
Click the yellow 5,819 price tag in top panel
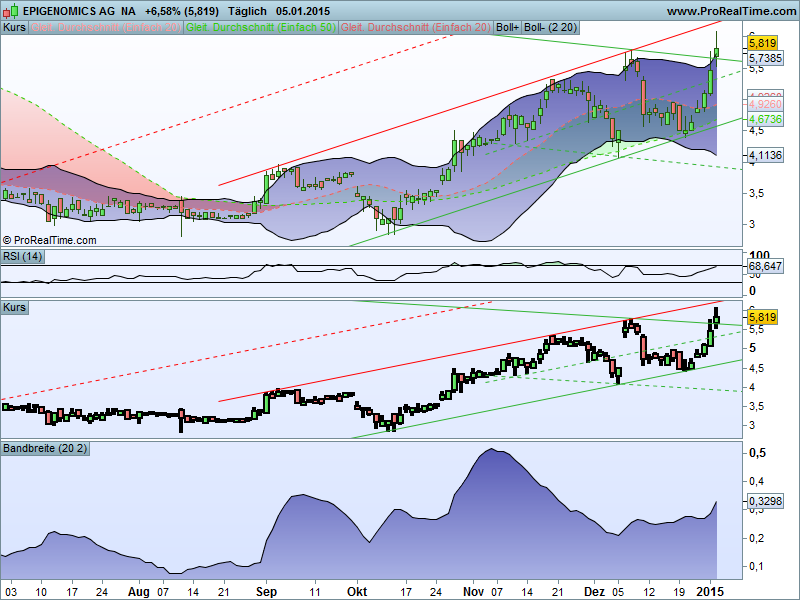click(x=763, y=43)
